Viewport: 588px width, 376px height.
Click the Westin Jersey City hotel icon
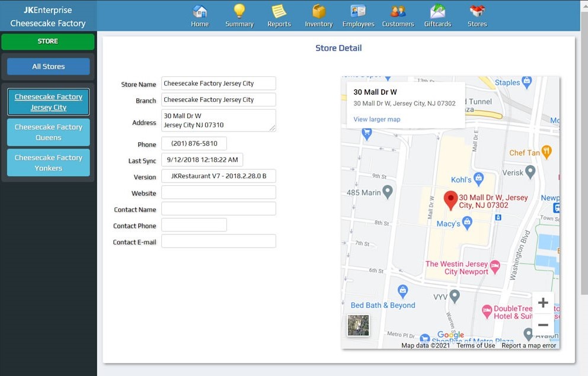(495, 266)
